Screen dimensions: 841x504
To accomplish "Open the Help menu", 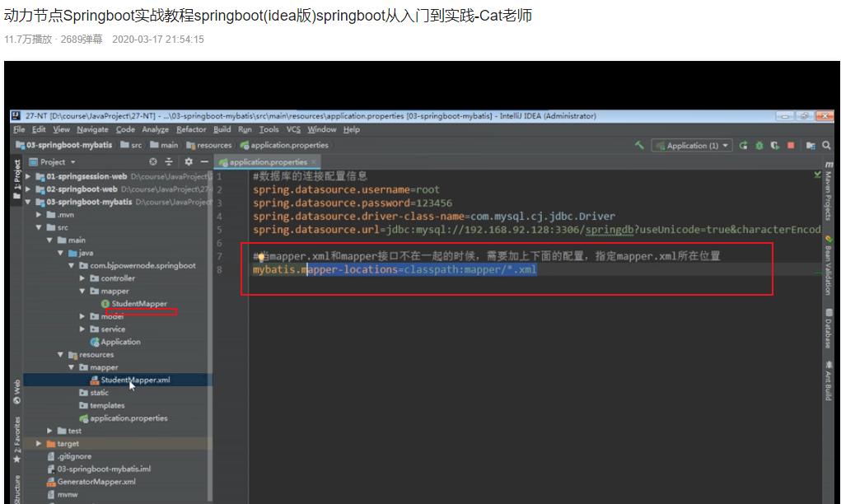I will point(352,130).
